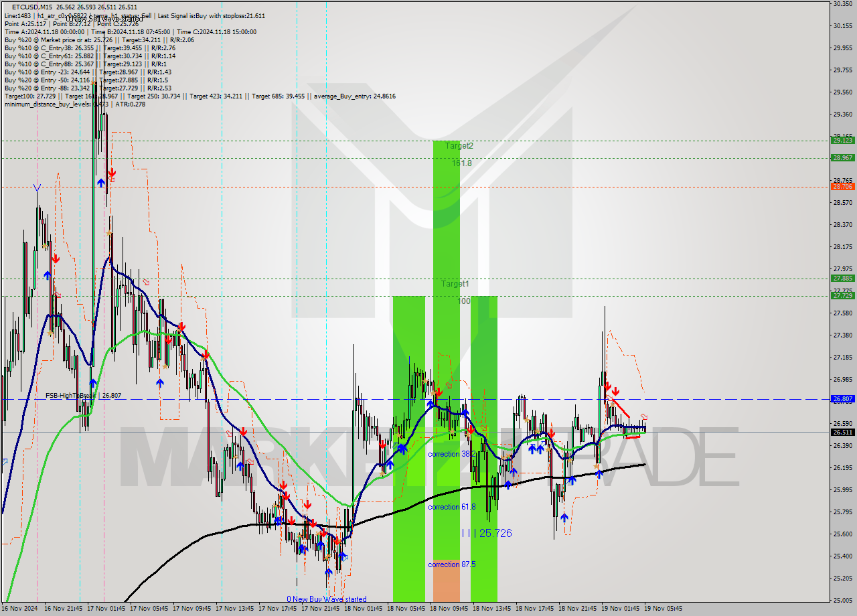This screenshot has width=857, height=616.
Task: Click the 'Time C:2024.11.18 15:00:00' text
Action: (217, 31)
